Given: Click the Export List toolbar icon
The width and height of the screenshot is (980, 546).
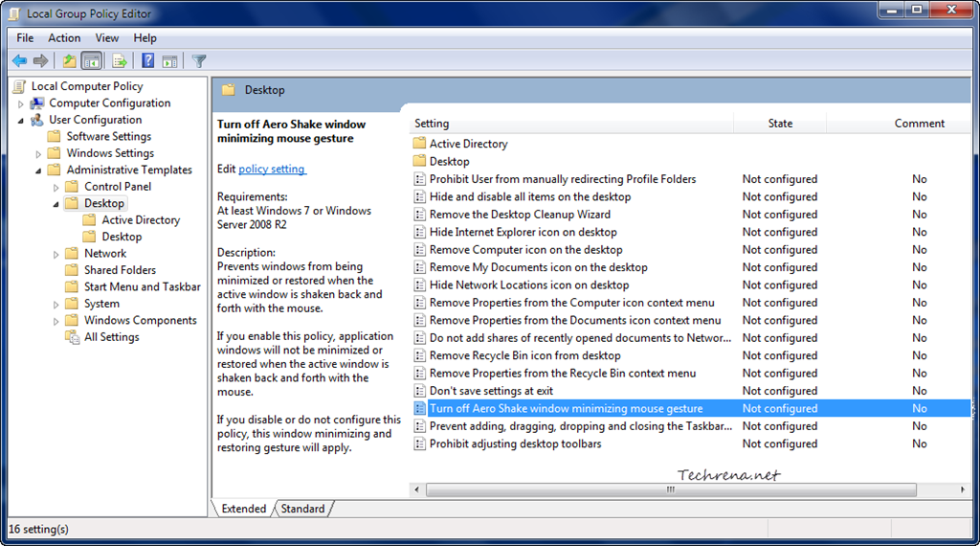Looking at the screenshot, I should (119, 60).
